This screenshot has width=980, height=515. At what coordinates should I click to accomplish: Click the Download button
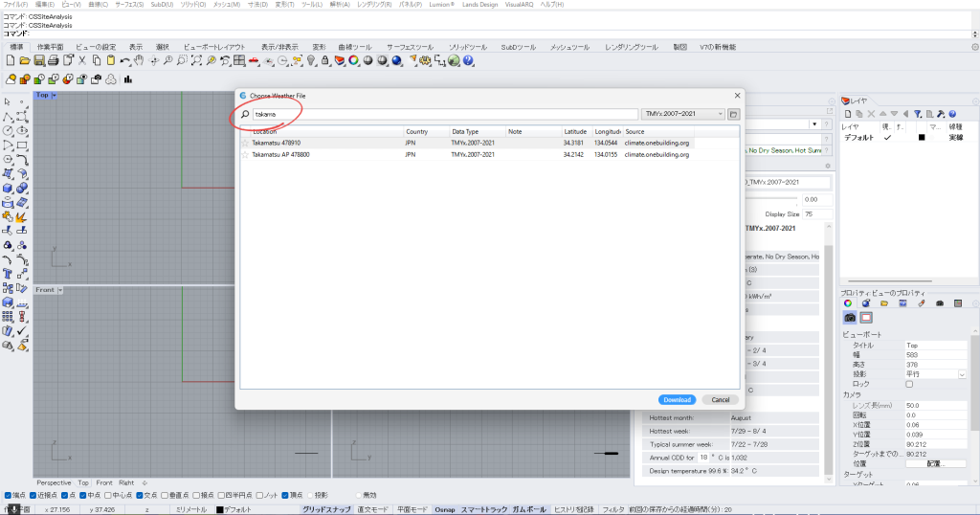(677, 399)
